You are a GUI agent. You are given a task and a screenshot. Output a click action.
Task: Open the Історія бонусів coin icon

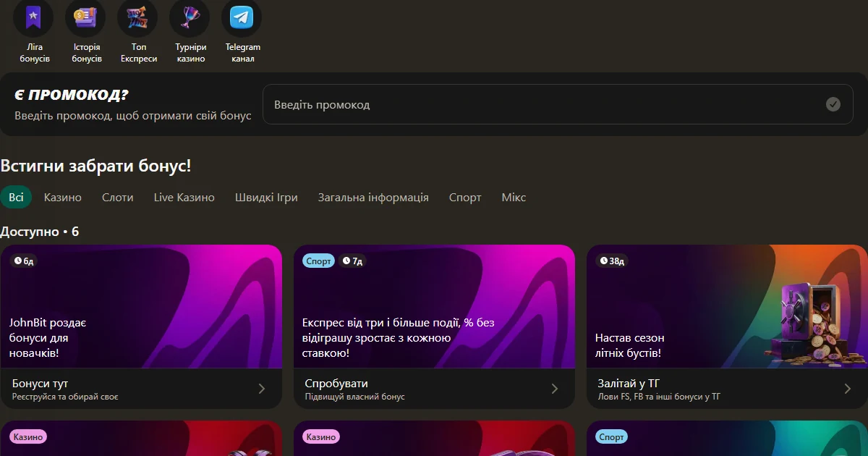click(x=85, y=17)
